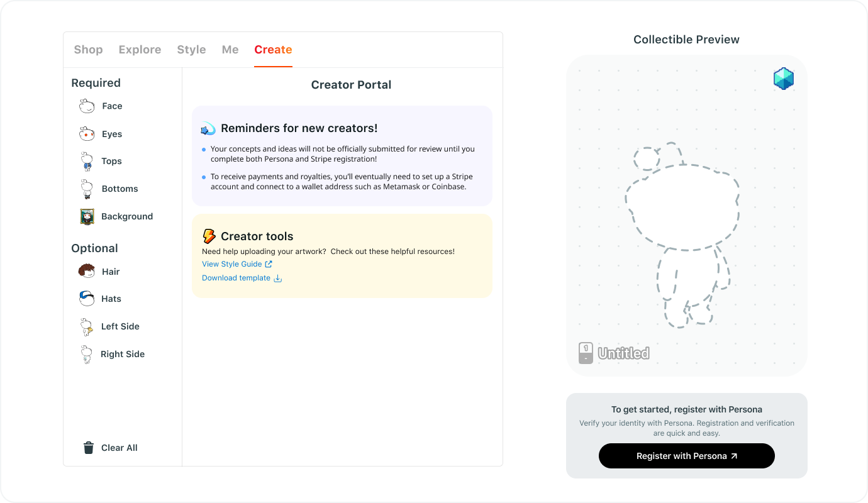Click the trash can icon

89,448
